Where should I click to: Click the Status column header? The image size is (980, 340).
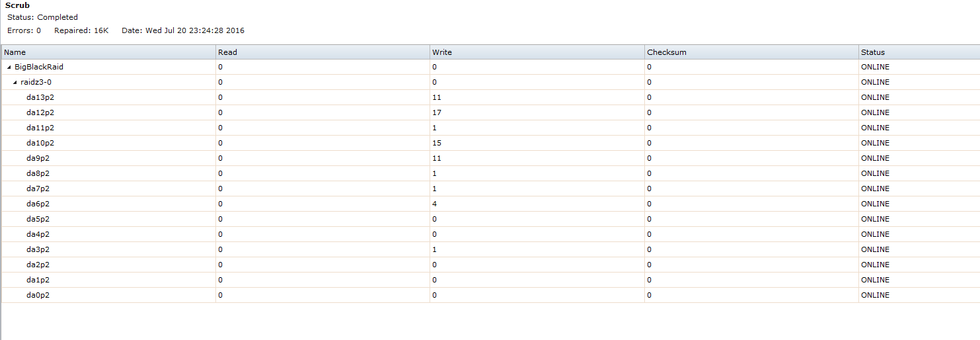919,52
